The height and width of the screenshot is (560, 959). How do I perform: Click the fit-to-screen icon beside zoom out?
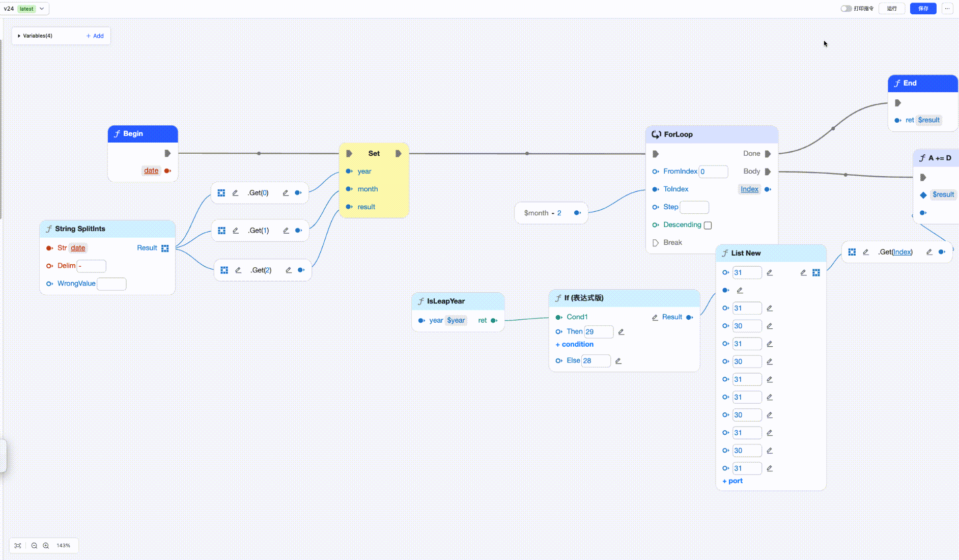click(x=18, y=545)
